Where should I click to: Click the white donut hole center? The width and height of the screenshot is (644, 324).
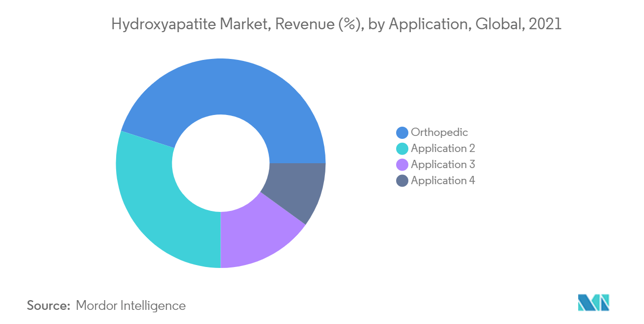coord(221,163)
